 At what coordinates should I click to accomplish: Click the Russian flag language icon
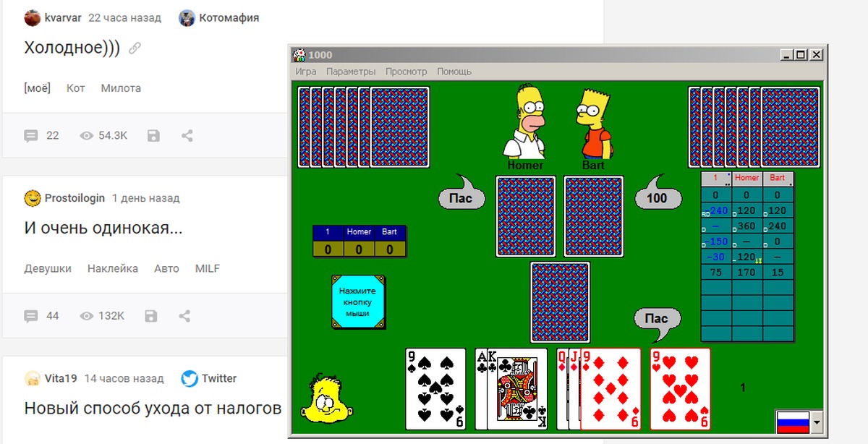pos(793,421)
